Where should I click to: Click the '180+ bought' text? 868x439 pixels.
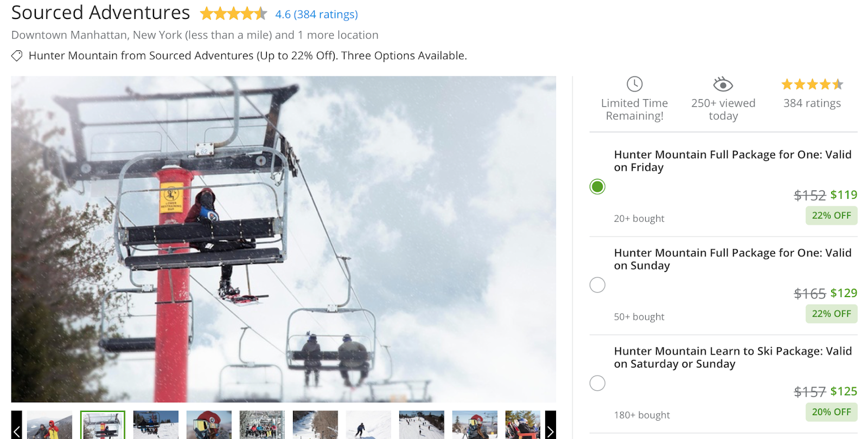[x=642, y=415]
